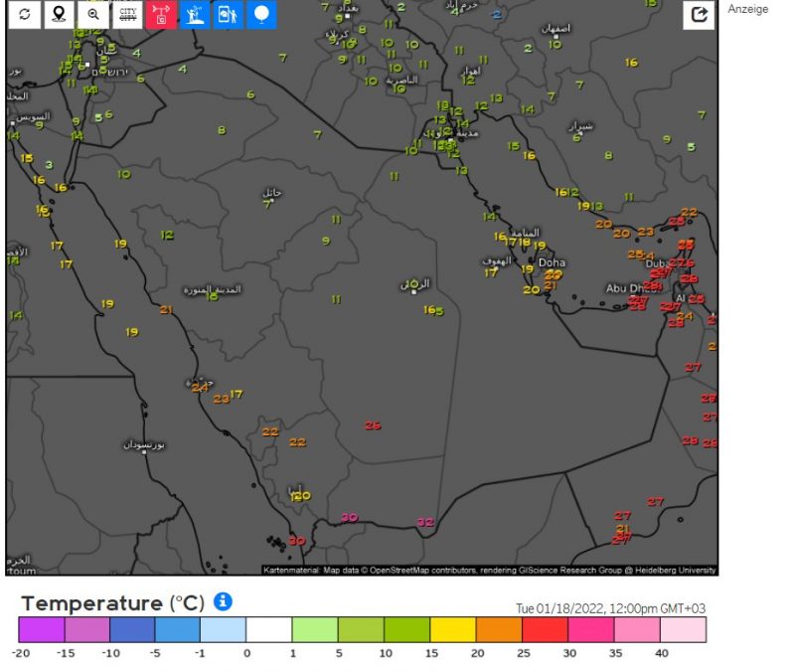This screenshot has height=672, width=794.
Task: Pick the violet -15 legend swatch
Action: coord(87,629)
